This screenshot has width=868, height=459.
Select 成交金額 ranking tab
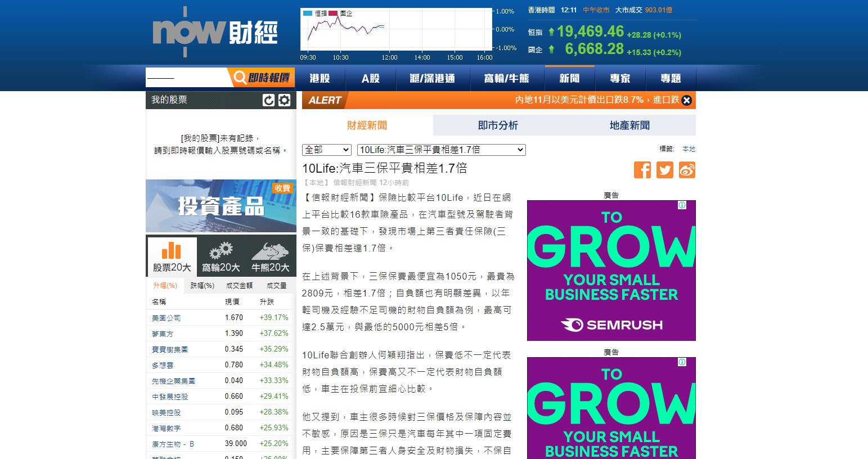click(x=240, y=286)
